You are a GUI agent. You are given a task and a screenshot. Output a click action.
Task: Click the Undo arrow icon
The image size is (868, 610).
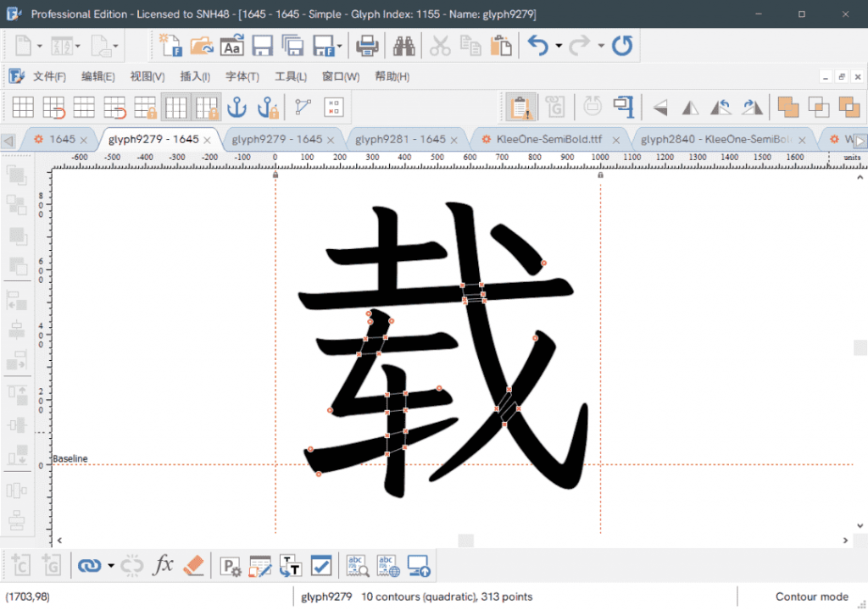(x=538, y=46)
